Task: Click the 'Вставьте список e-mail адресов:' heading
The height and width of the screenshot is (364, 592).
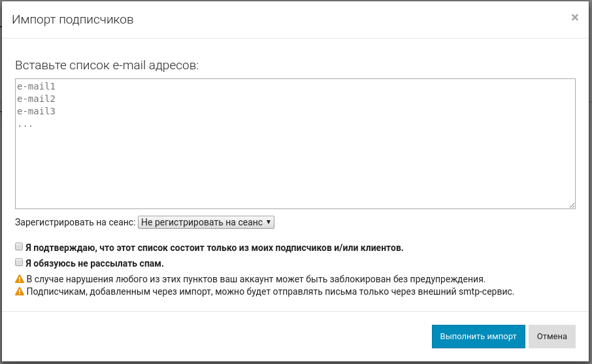Action: [107, 65]
